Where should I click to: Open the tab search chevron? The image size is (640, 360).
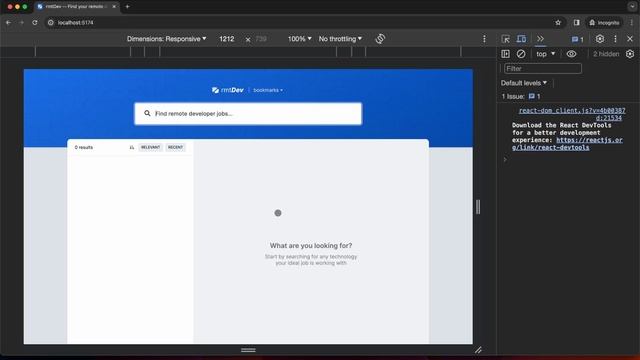tap(632, 7)
